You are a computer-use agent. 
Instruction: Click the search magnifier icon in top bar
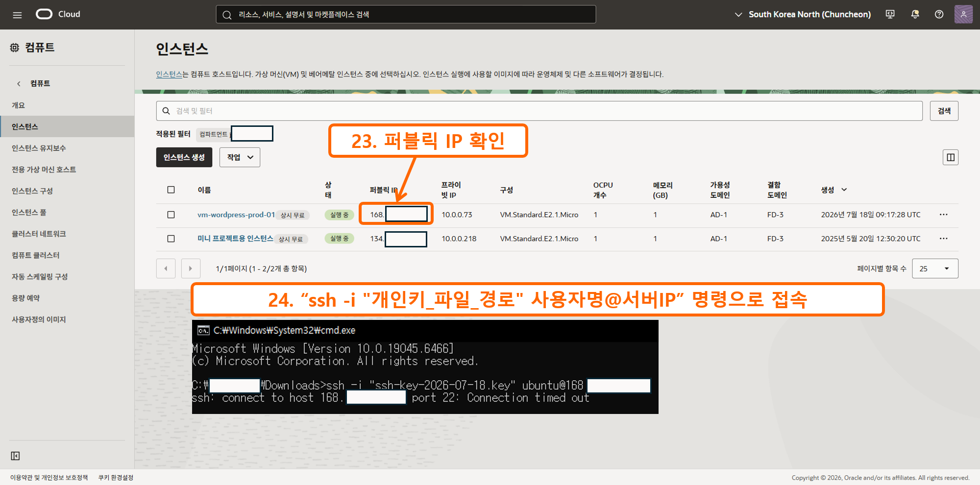227,15
